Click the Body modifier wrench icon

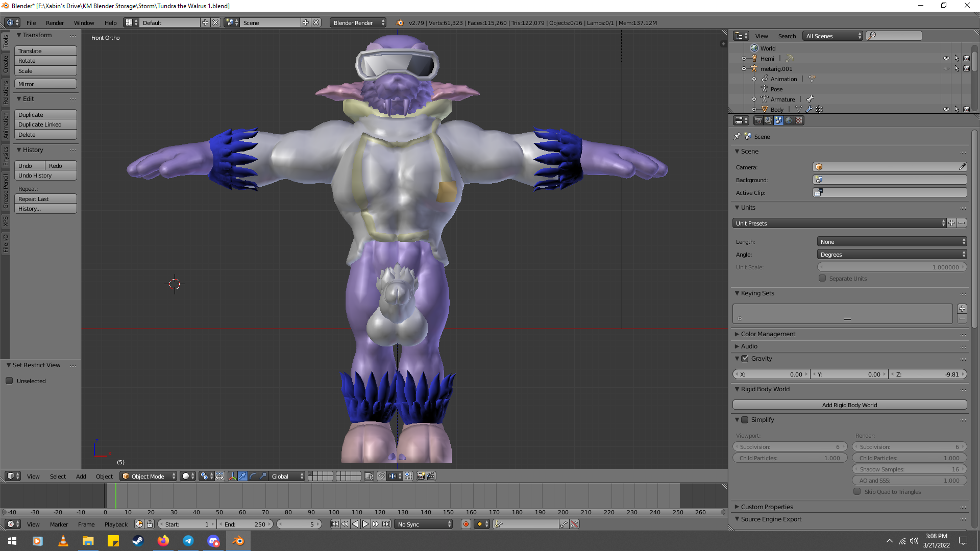(809, 109)
